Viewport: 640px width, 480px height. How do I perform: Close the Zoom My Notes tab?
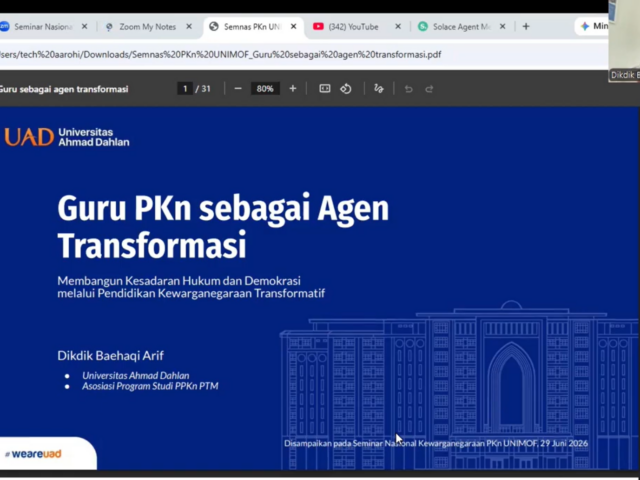tap(189, 27)
